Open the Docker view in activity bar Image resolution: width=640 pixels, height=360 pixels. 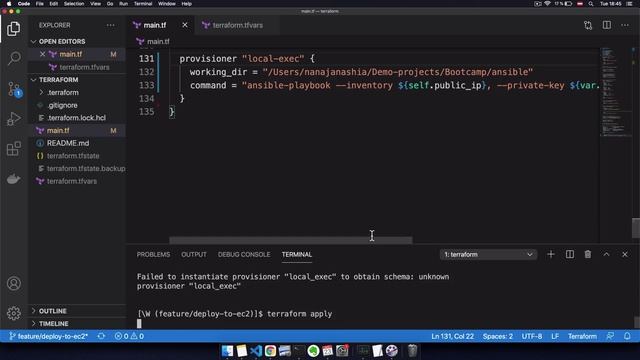tap(13, 179)
